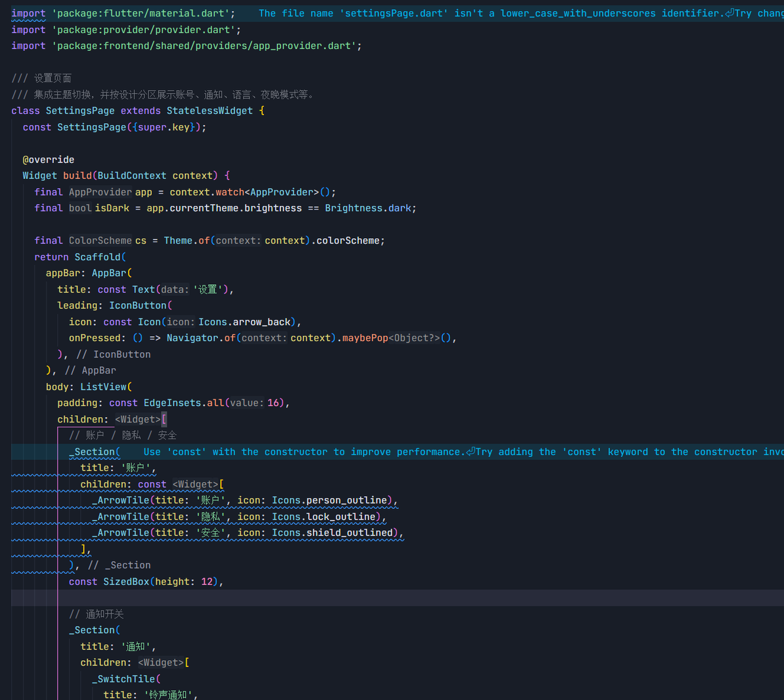This screenshot has height=700, width=784.
Task: Click the title: '通知' line
Action: (118, 647)
